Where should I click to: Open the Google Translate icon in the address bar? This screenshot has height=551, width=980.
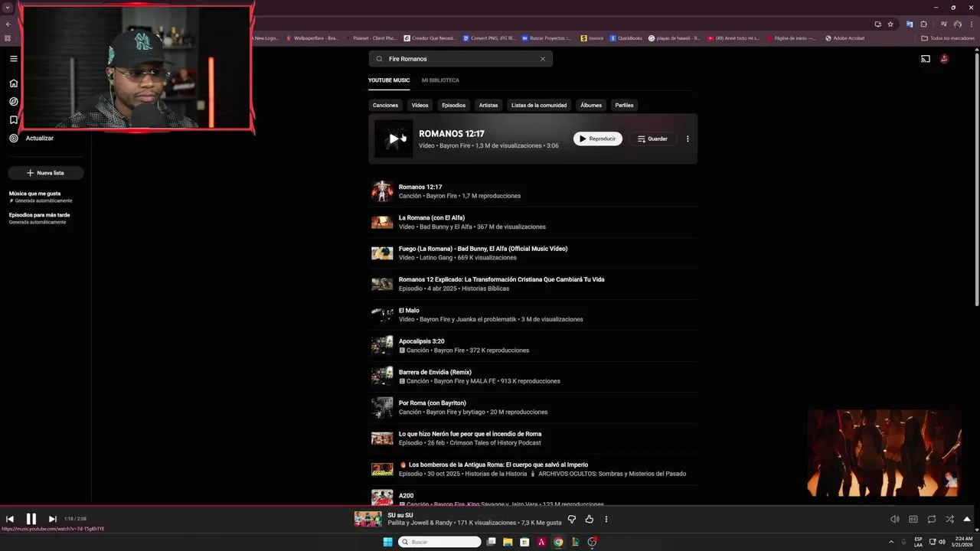pos(910,24)
